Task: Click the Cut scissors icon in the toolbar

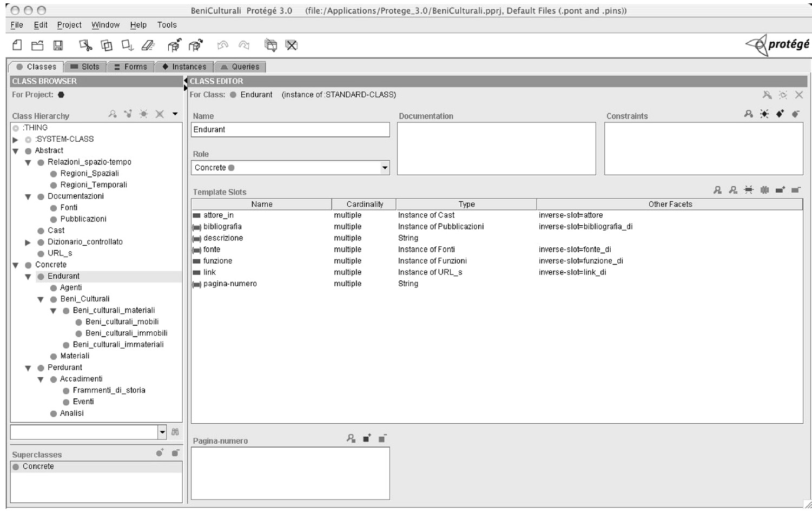Action: pos(85,45)
